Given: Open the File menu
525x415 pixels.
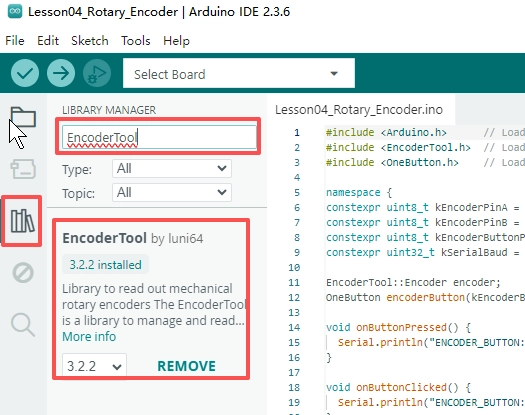Looking at the screenshot, I should [x=15, y=41].
